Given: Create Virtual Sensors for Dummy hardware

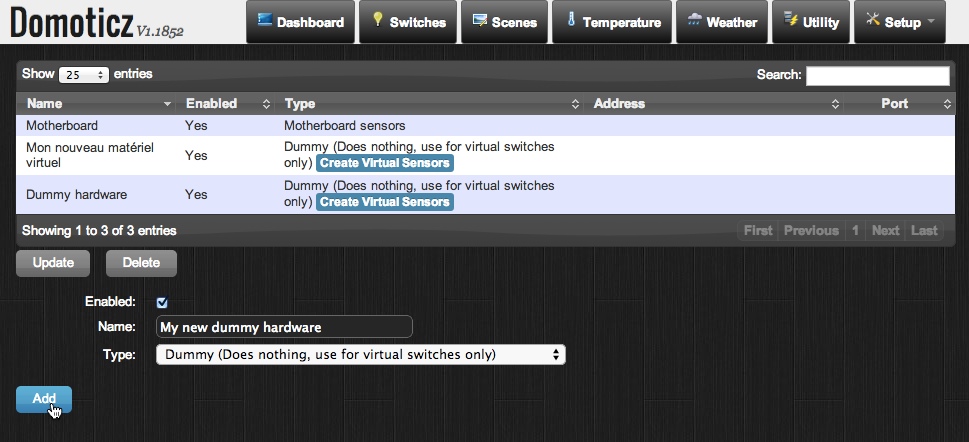Looking at the screenshot, I should pos(385,202).
